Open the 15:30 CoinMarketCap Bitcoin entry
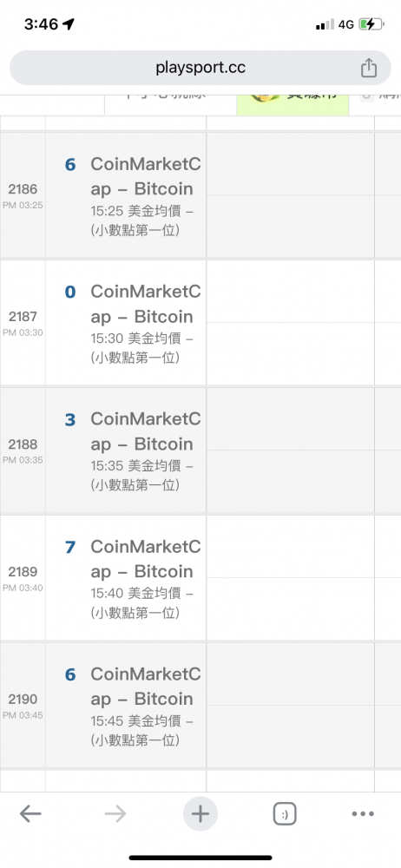Screen dimensions: 401x868 coord(146,323)
